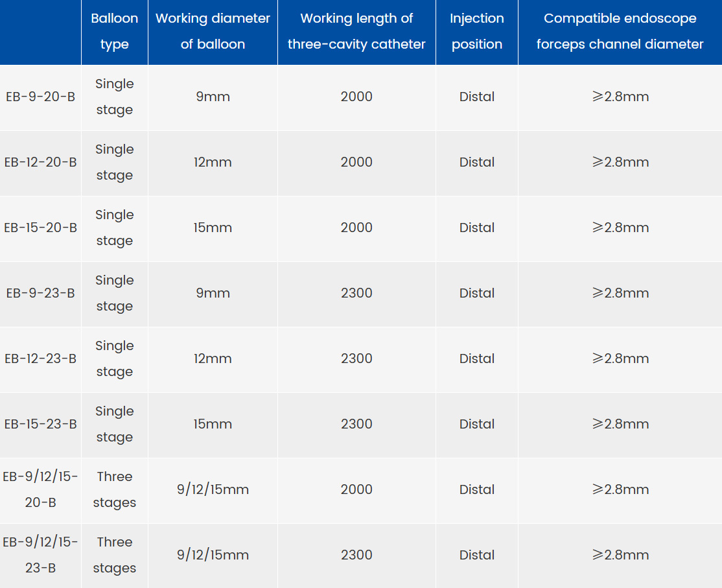Select the EB-9-20-B model cell

41,97
